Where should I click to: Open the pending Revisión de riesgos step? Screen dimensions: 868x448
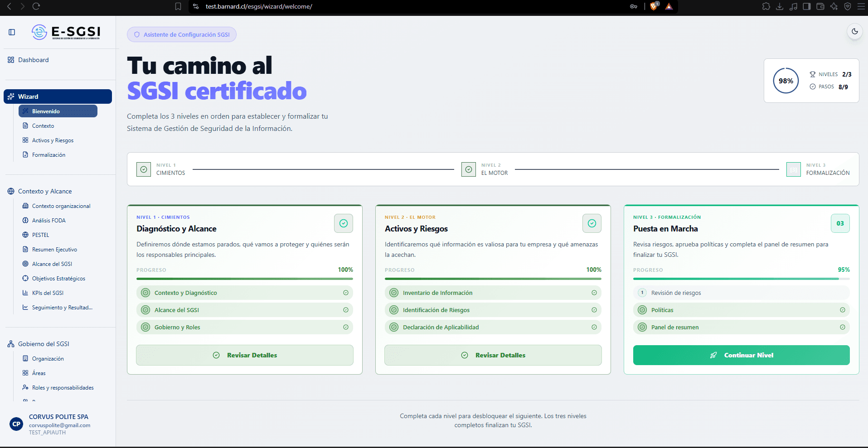(x=742, y=293)
